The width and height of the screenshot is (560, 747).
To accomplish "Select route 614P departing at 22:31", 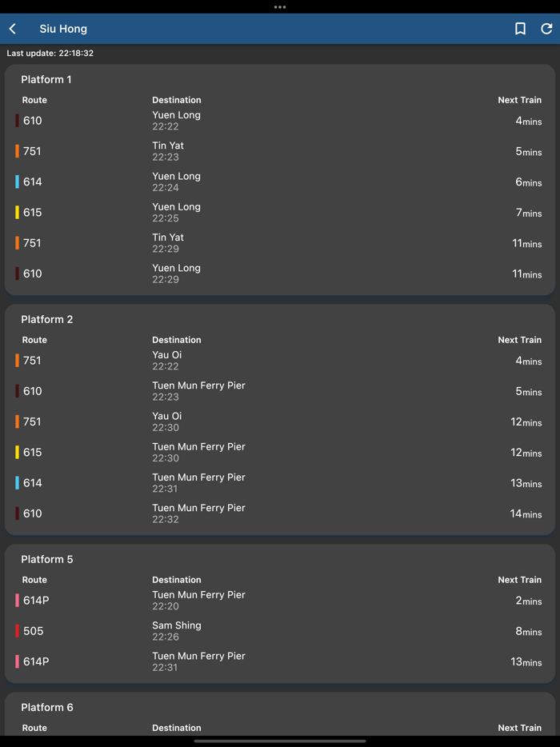I will pos(279,662).
